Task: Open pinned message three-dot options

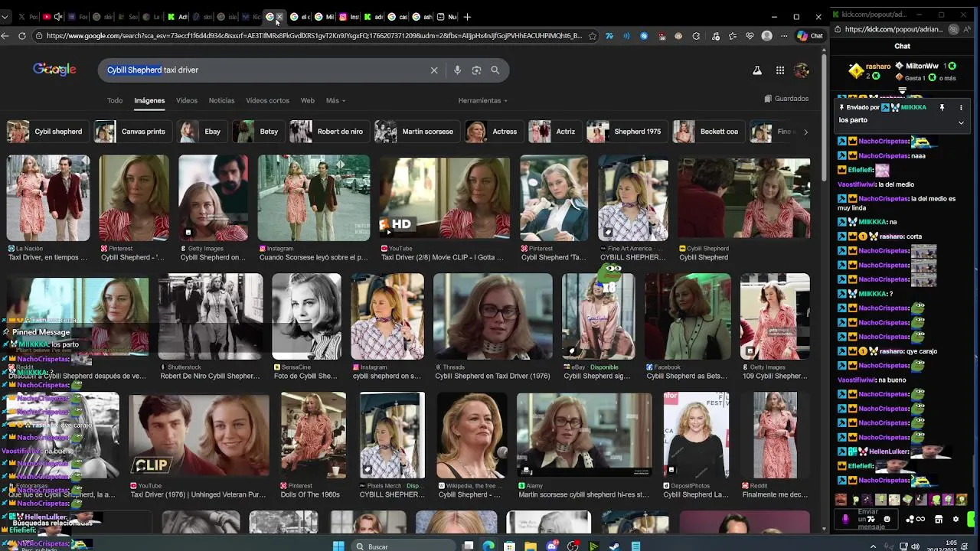Action: [x=961, y=108]
